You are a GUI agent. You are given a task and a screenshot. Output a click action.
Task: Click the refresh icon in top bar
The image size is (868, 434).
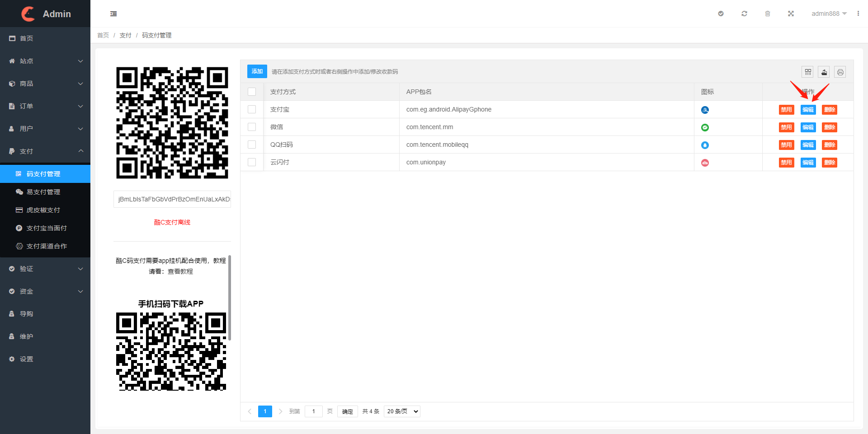(x=744, y=14)
